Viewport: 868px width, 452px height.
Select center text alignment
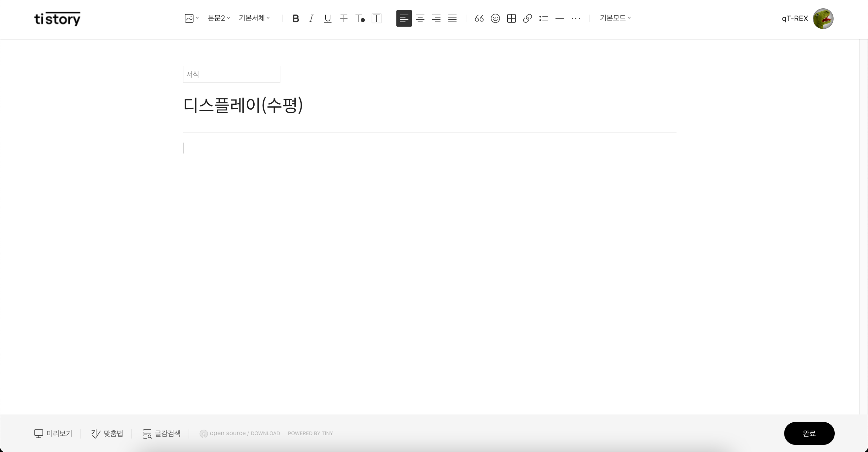click(420, 18)
